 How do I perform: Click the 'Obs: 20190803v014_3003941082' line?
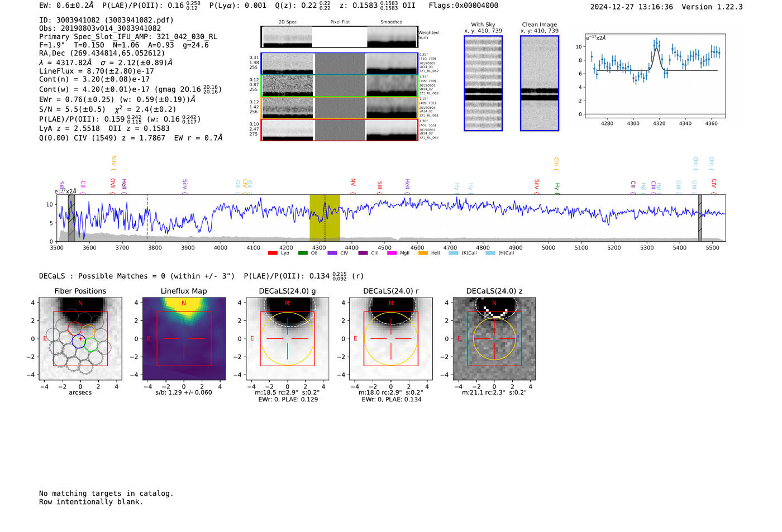[x=100, y=28]
